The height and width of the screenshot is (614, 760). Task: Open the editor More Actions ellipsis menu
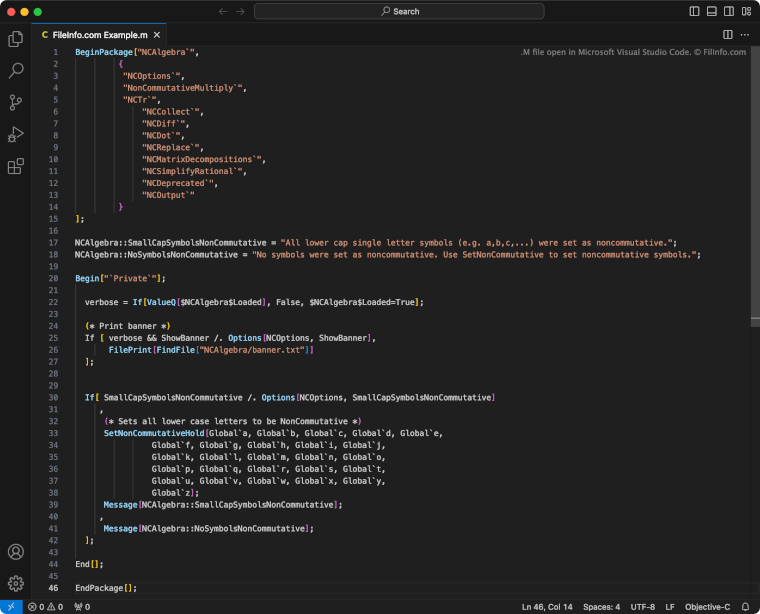(x=745, y=34)
